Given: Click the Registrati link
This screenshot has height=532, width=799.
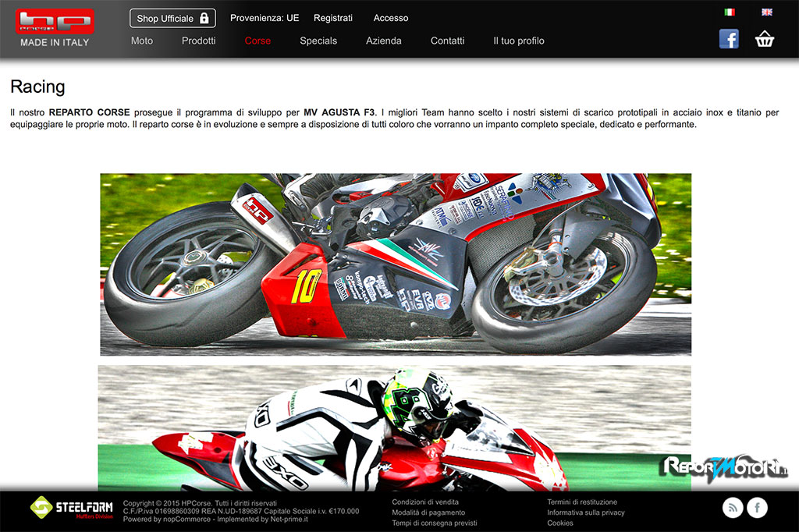Looking at the screenshot, I should 333,18.
